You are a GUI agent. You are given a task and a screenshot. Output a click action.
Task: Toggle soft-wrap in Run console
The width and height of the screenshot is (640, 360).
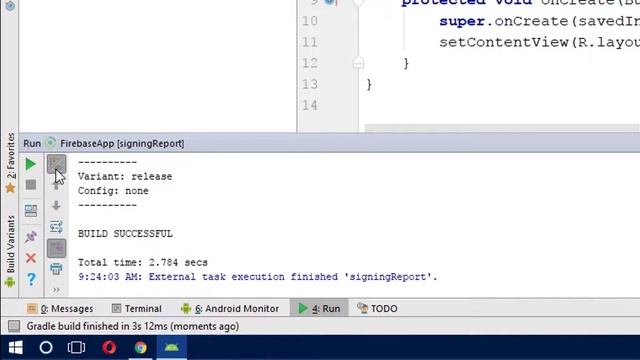click(56, 227)
